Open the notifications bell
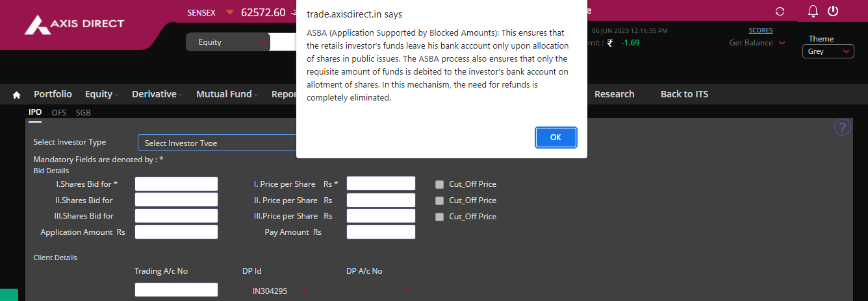The width and height of the screenshot is (868, 301). tap(813, 12)
